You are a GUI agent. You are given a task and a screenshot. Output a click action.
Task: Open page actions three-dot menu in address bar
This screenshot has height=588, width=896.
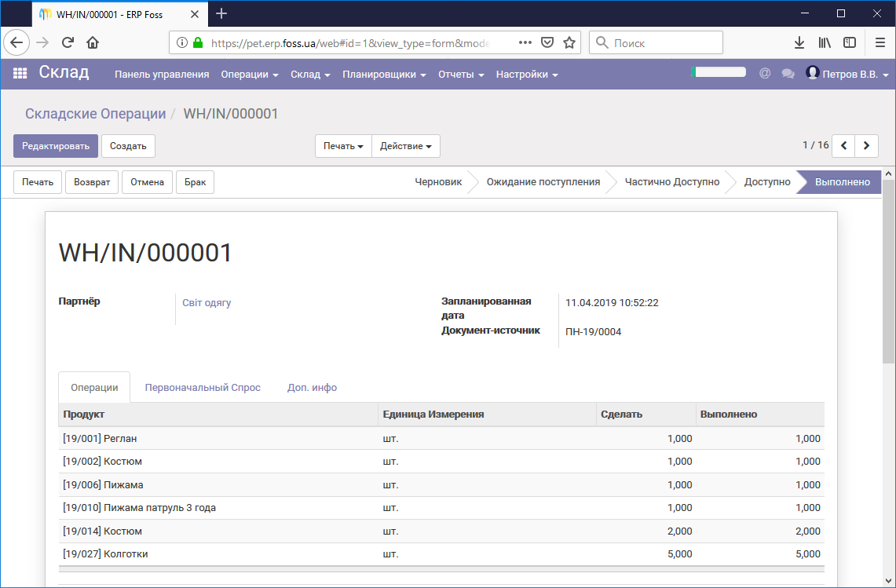525,43
